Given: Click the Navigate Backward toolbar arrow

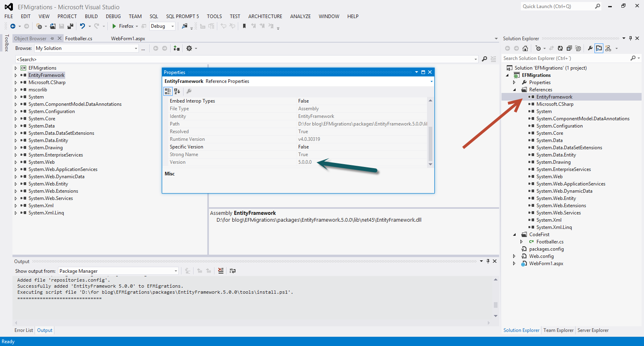Looking at the screenshot, I should coord(13,26).
